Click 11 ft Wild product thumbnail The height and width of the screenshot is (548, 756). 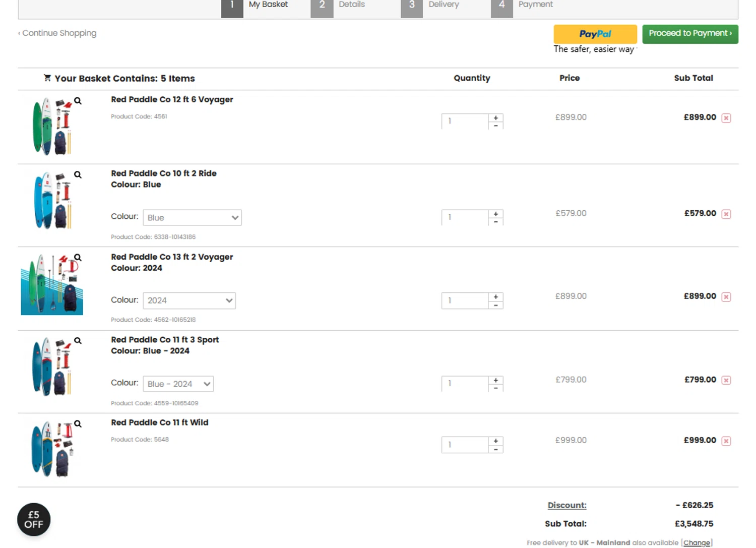(52, 449)
